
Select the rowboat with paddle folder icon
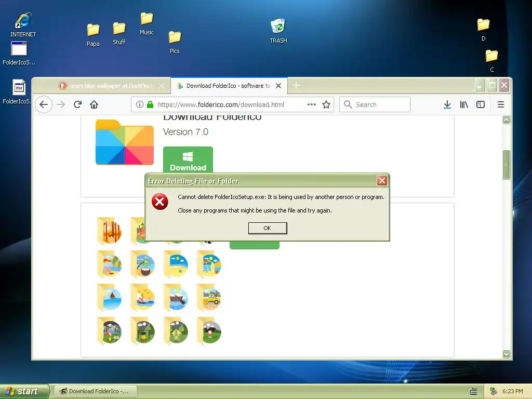tap(176, 298)
